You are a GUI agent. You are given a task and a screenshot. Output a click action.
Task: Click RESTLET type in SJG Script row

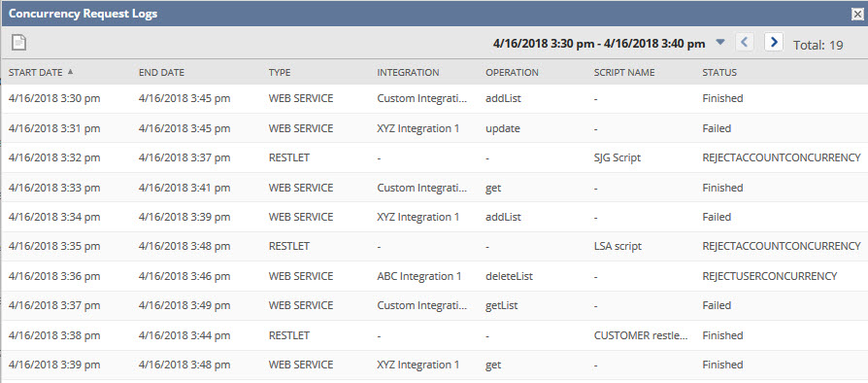[x=289, y=158]
